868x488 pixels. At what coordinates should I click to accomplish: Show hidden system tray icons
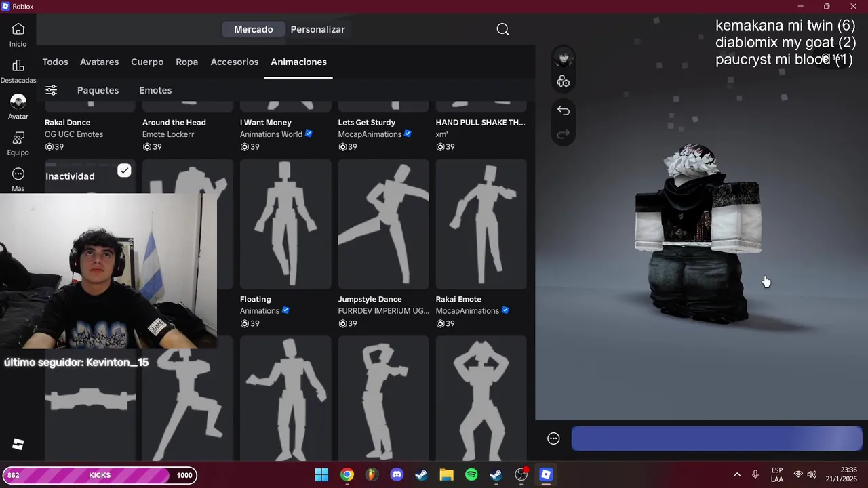(x=737, y=475)
